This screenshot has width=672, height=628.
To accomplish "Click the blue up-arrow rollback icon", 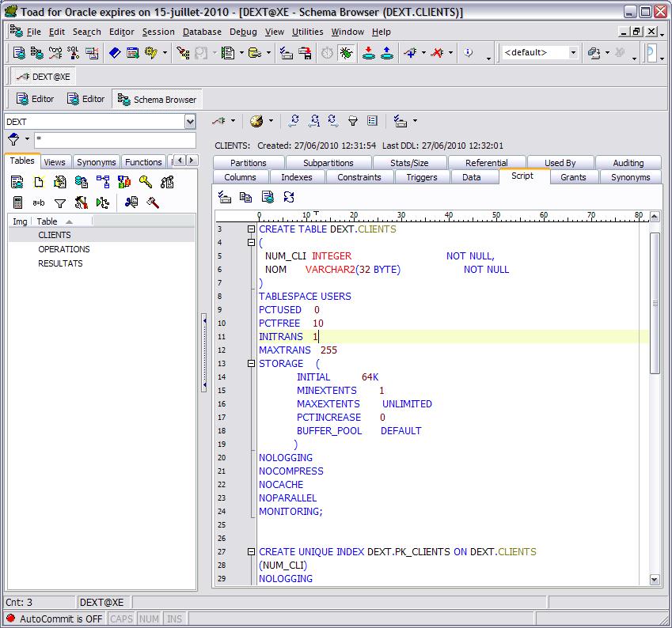I will (386, 53).
